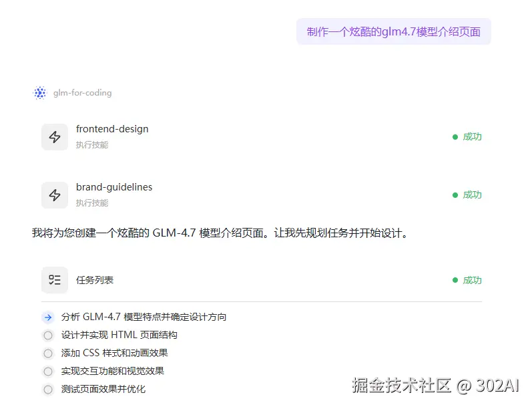Viewport: 532px width, 407px height.
Task: Click the task text 设计并实现 HTML 页面结构
Action: point(119,335)
